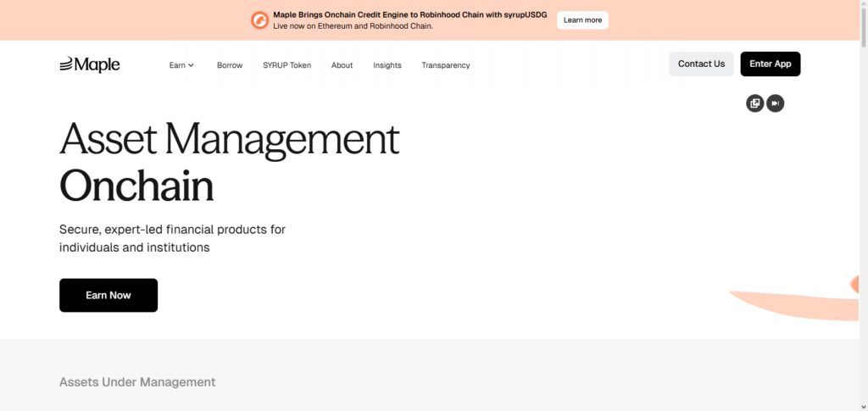Image resolution: width=868 pixels, height=411 pixels.
Task: Click the orange announcement banner icon
Action: [x=259, y=19]
